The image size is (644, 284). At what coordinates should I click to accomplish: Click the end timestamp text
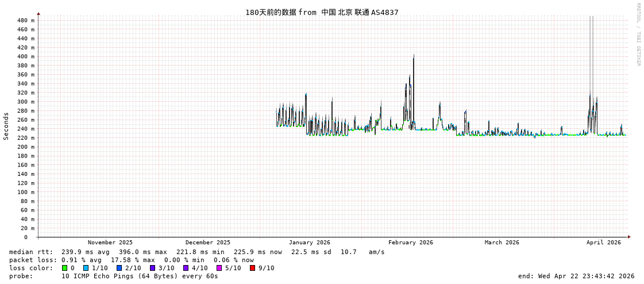pos(576,276)
